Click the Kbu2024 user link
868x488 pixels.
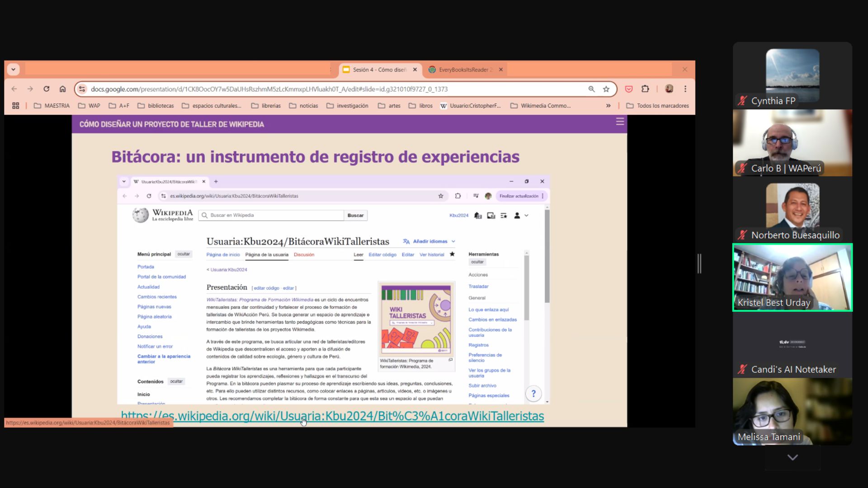click(459, 216)
